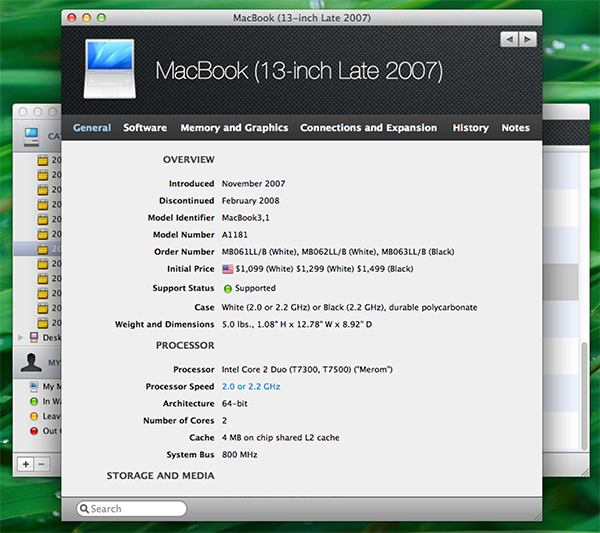Click the remove (−) button in back window
600x533 pixels.
(x=42, y=464)
